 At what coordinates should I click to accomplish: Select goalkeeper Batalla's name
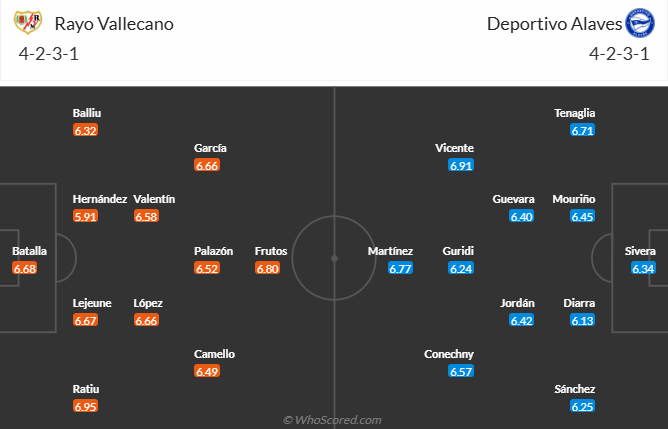point(29,251)
